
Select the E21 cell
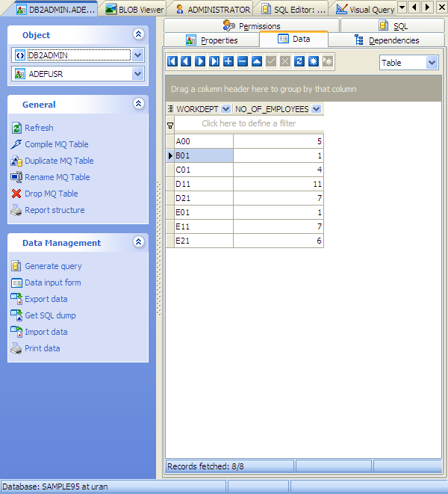coord(204,241)
